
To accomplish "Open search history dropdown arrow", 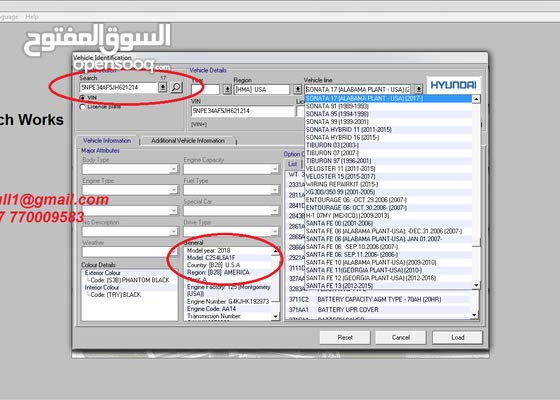I will [162, 87].
